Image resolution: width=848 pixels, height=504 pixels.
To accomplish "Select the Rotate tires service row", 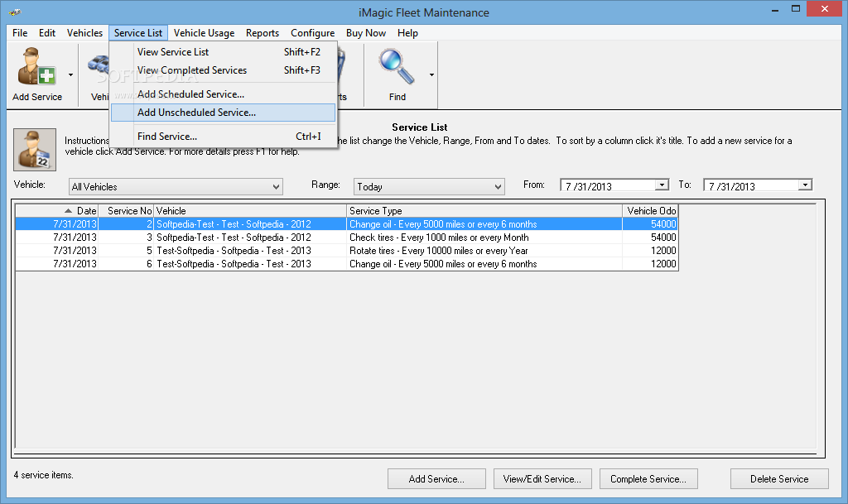I will (x=346, y=251).
